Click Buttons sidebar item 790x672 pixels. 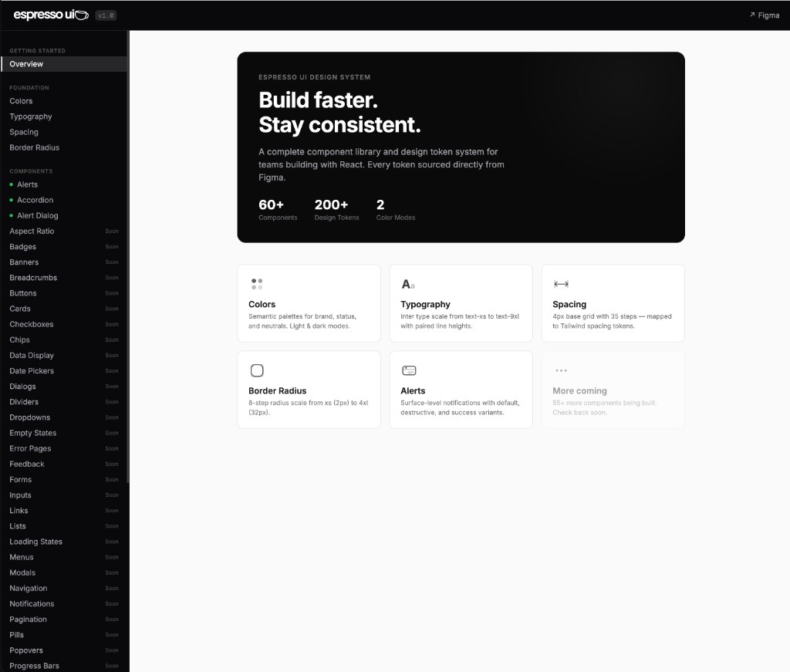click(64, 293)
